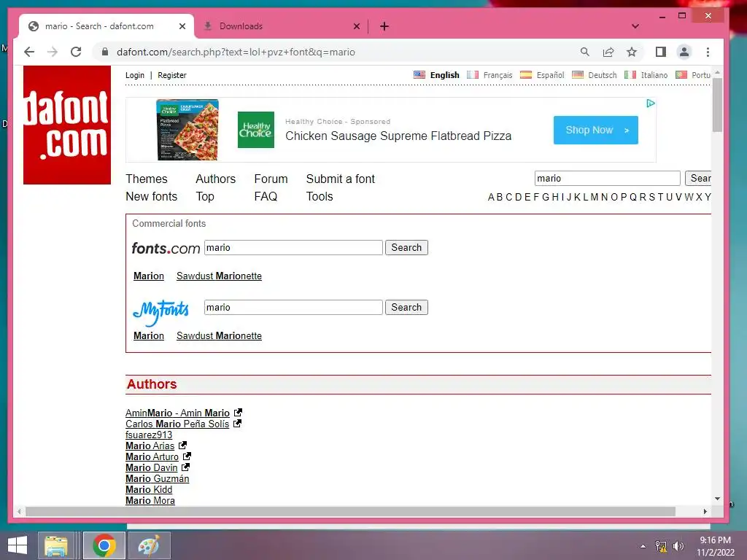Reload the dafont page

[x=76, y=52]
